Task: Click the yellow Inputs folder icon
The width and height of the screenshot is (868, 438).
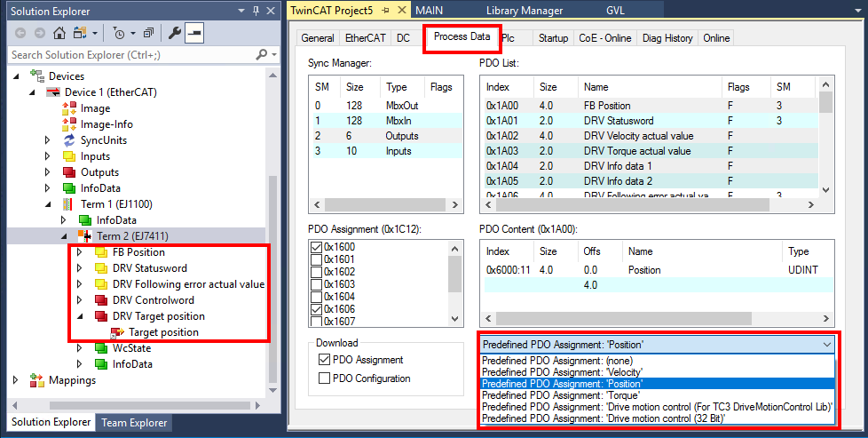Action: tap(69, 155)
